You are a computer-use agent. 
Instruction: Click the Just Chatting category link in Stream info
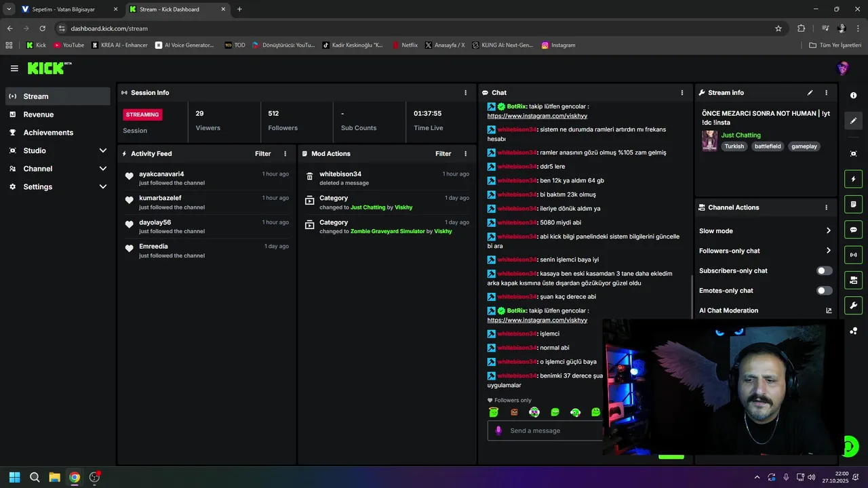[741, 136]
